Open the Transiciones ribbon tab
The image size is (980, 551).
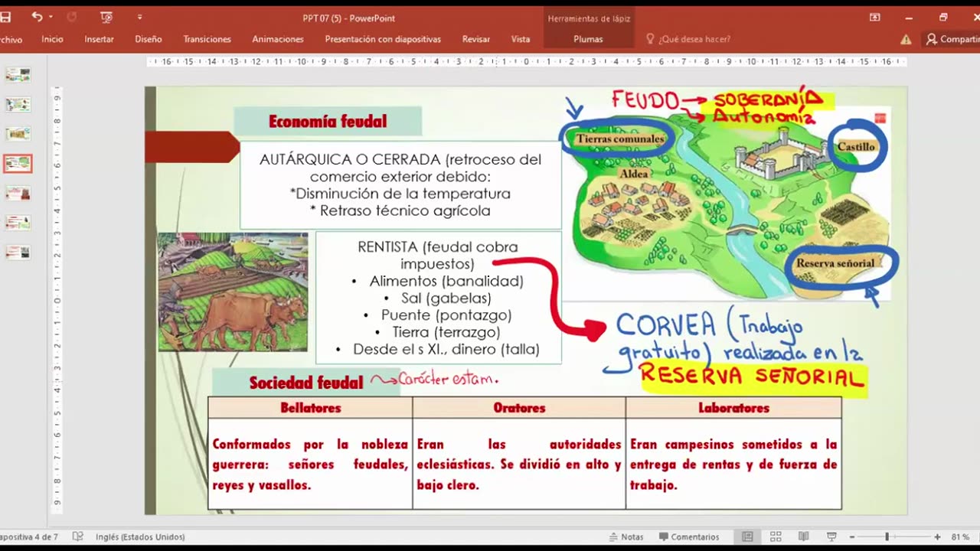click(207, 39)
